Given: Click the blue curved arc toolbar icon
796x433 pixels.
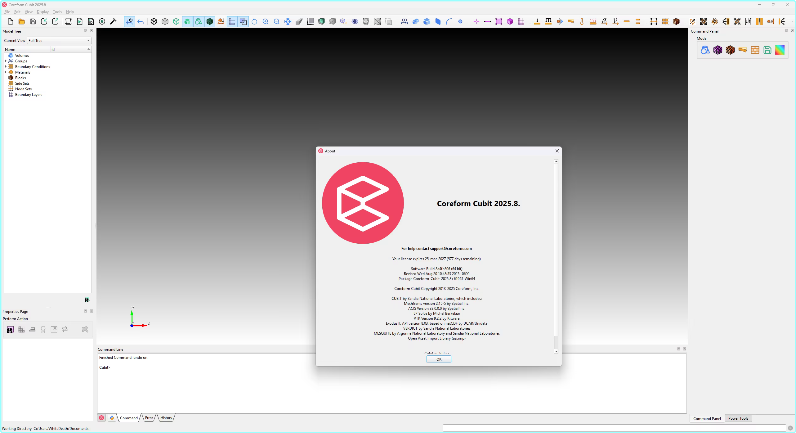Looking at the screenshot, I should [449, 21].
